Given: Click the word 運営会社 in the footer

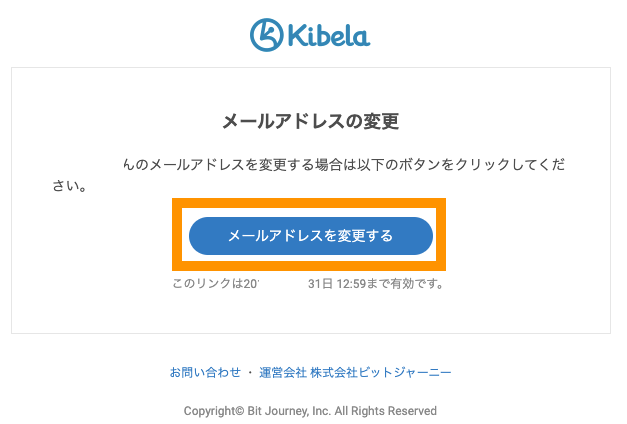Looking at the screenshot, I should coord(283,372).
